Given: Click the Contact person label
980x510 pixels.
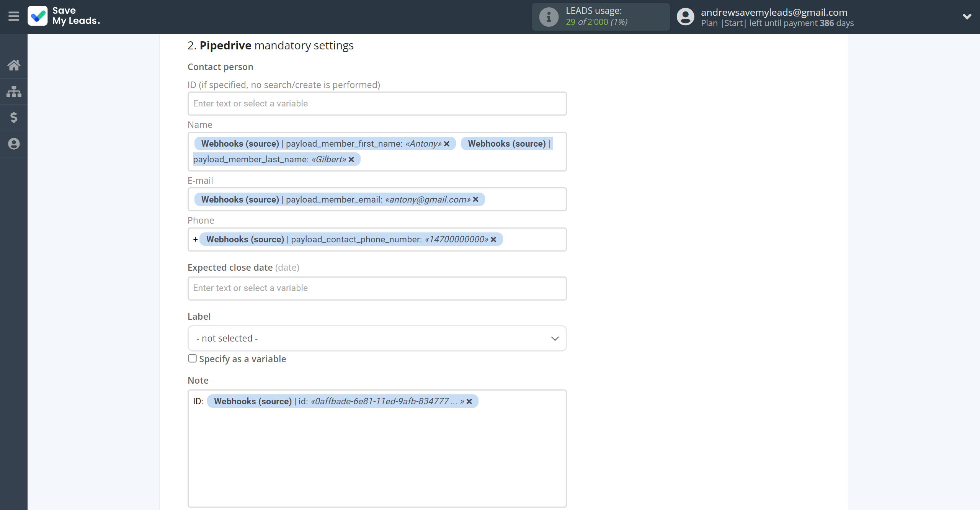Looking at the screenshot, I should point(220,67).
